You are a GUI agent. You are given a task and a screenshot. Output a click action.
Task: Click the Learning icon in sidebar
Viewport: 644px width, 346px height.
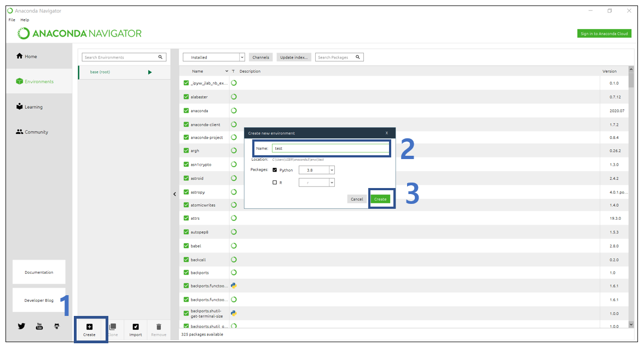click(19, 106)
